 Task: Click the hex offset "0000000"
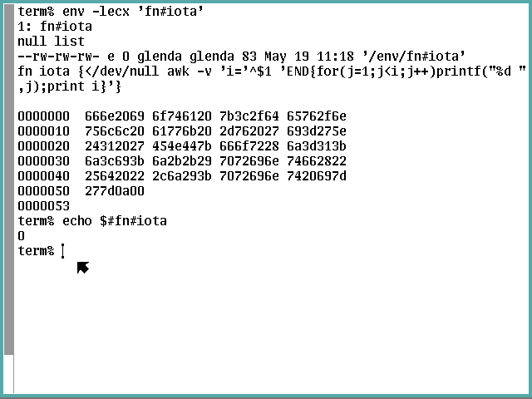click(x=44, y=116)
